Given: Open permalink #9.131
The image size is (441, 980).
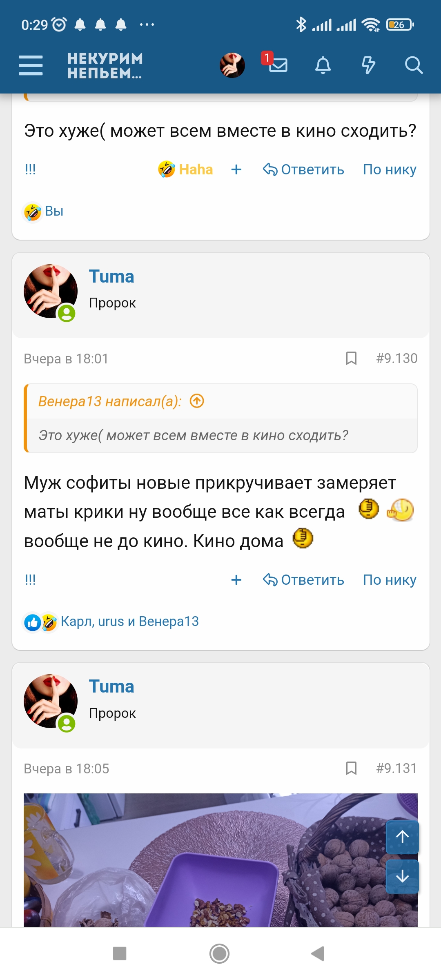Looking at the screenshot, I should point(395,768).
